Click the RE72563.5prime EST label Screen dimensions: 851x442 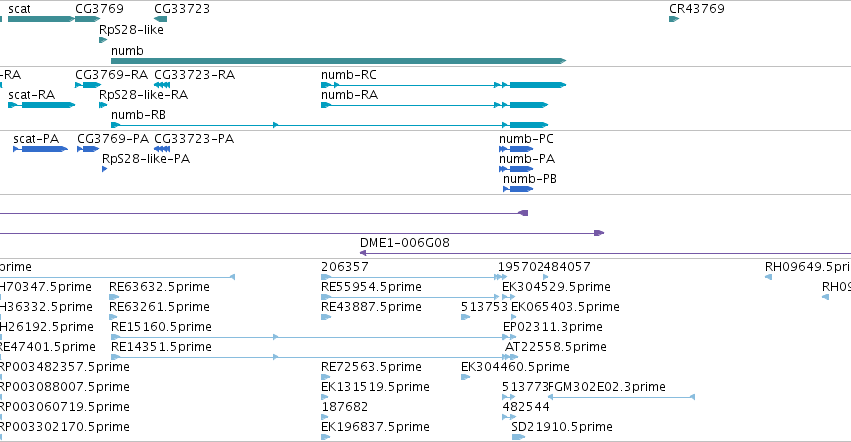(371, 367)
